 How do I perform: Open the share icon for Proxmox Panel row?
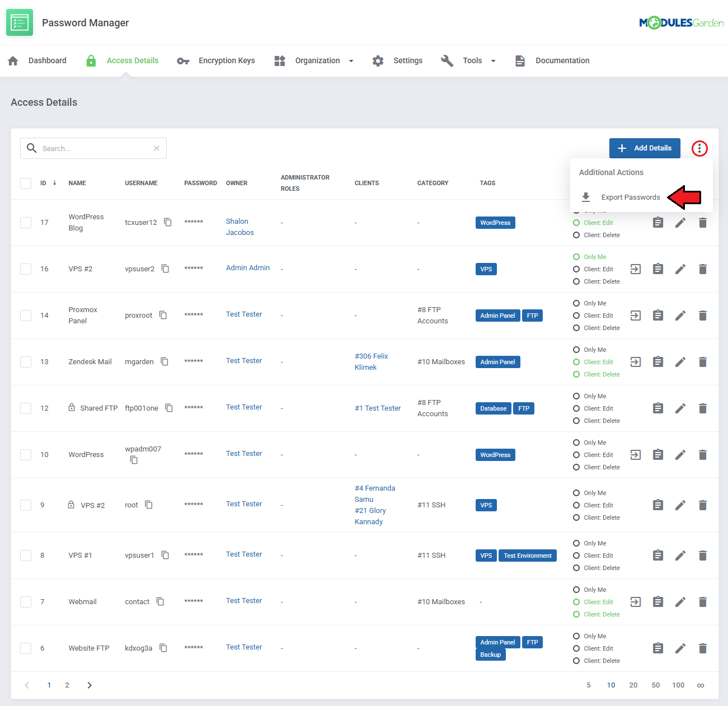pos(635,316)
